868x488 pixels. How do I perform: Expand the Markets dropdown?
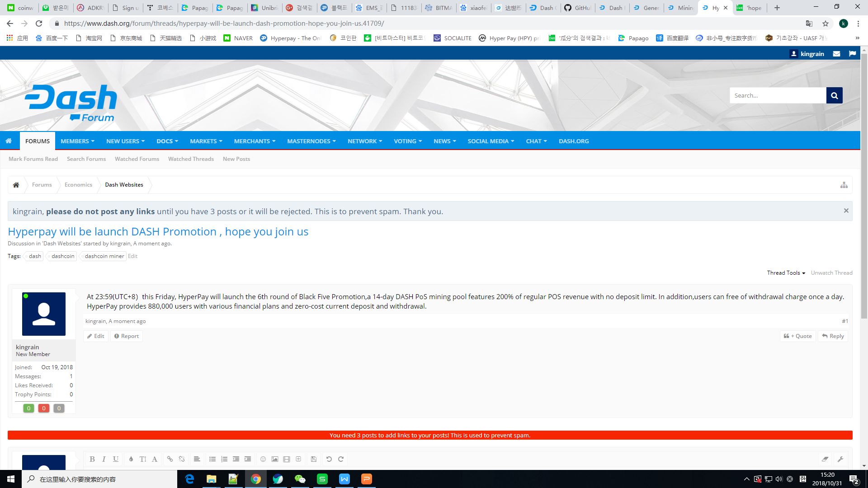point(206,141)
